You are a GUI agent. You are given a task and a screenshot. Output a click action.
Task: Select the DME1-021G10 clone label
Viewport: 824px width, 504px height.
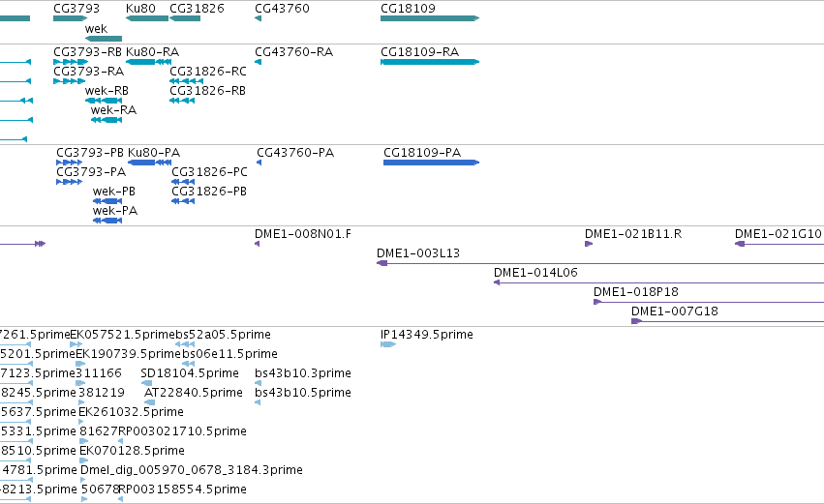pos(778,234)
